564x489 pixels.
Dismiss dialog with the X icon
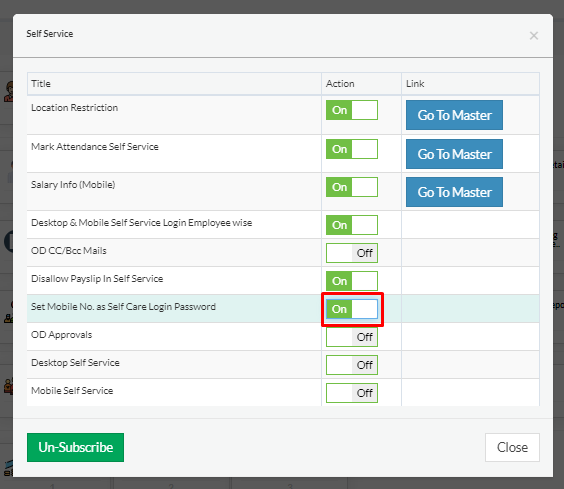pyautogui.click(x=534, y=36)
